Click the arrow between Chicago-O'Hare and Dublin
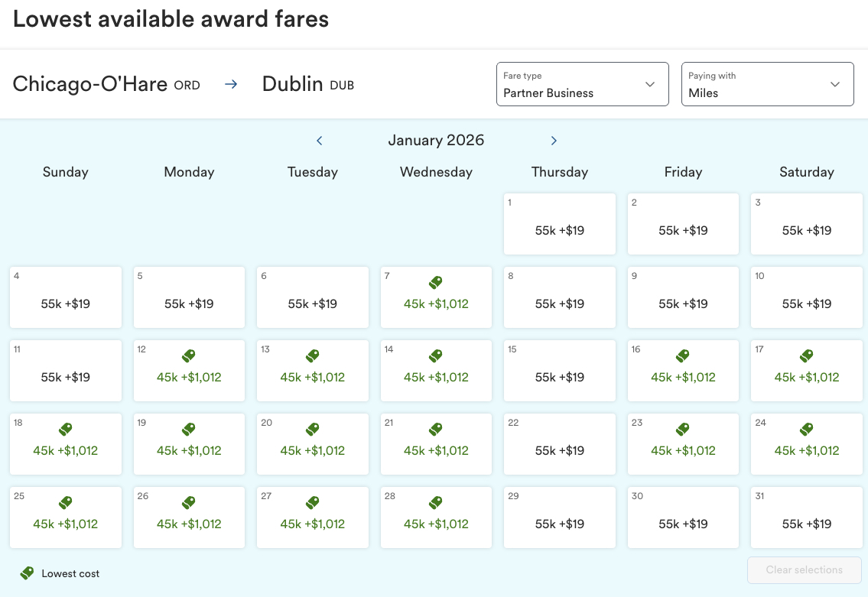The width and height of the screenshot is (868, 597). coord(231,84)
